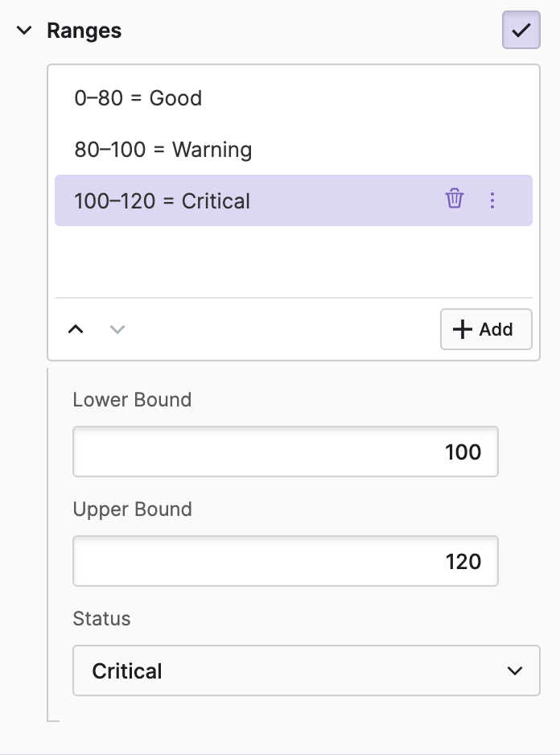Delete the 100–120 Critical range with trash icon
The width and height of the screenshot is (560, 755).
[x=455, y=200]
